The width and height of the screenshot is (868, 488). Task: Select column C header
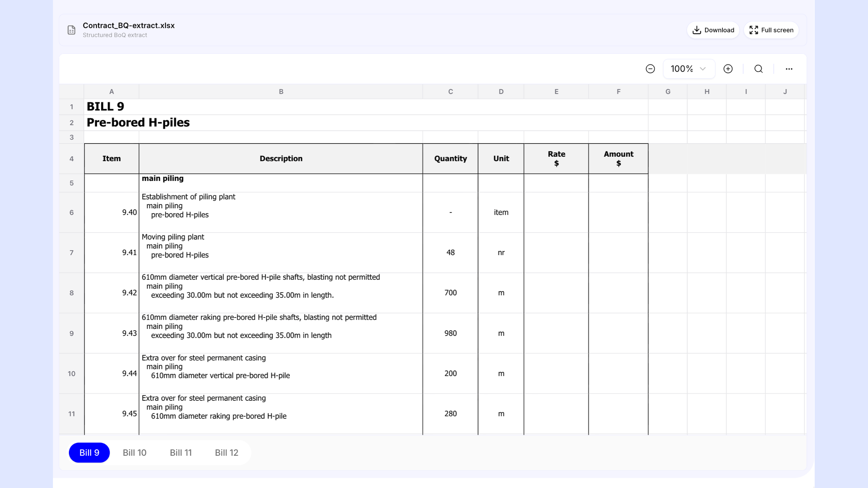(451, 92)
